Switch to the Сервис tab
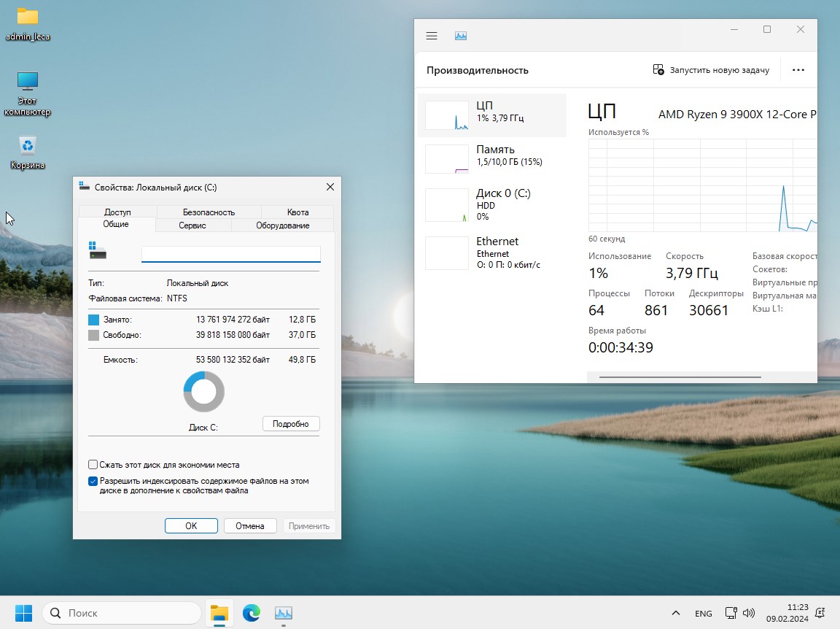This screenshot has width=840, height=629. coord(192,225)
